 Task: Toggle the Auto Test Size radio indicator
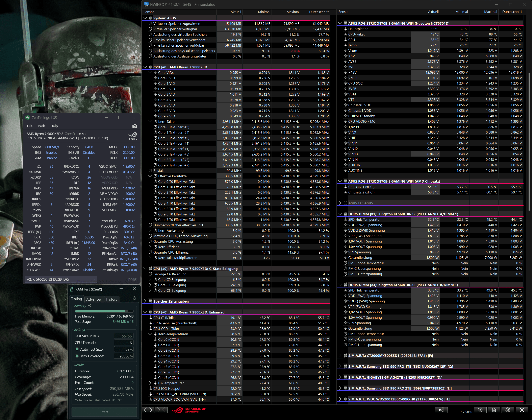pos(77,349)
